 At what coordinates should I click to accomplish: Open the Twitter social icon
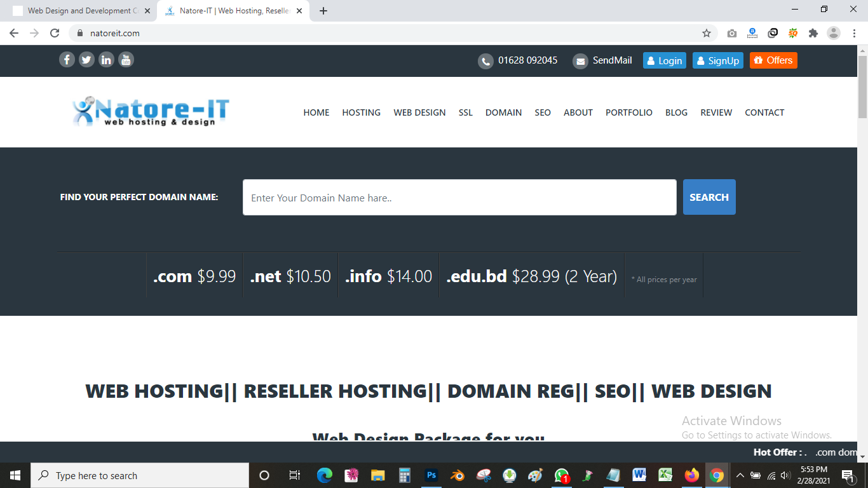[x=86, y=60]
